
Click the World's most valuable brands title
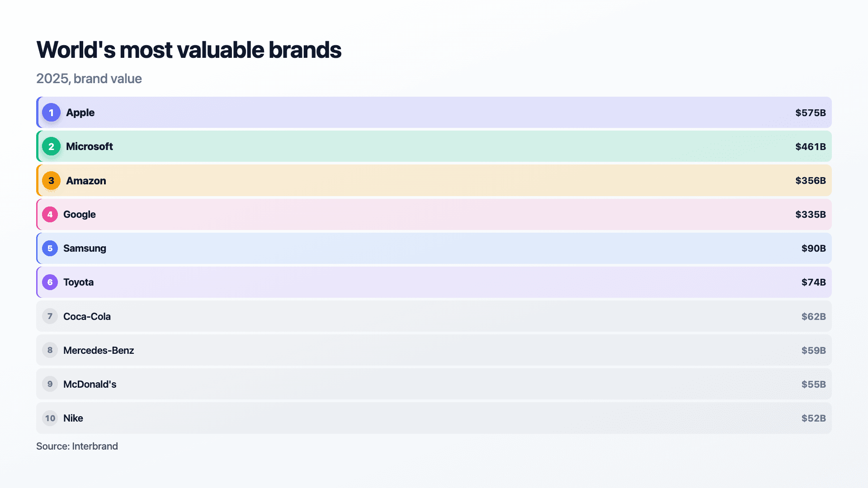coord(189,50)
